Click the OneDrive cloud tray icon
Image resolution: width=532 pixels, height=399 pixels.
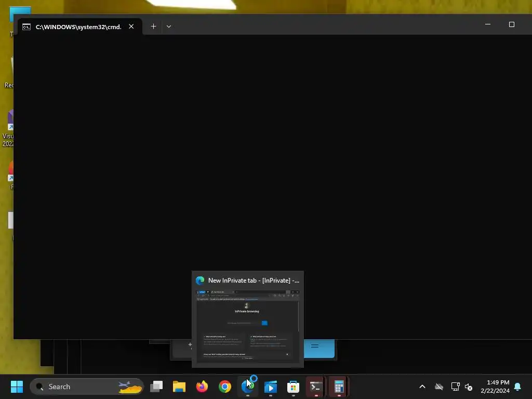pos(439,387)
